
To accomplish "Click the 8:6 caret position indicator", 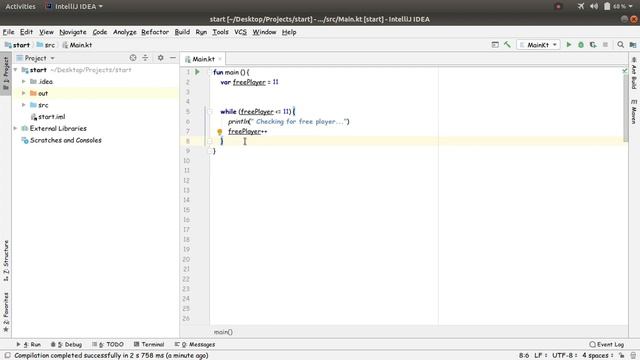I will click(x=524, y=356).
